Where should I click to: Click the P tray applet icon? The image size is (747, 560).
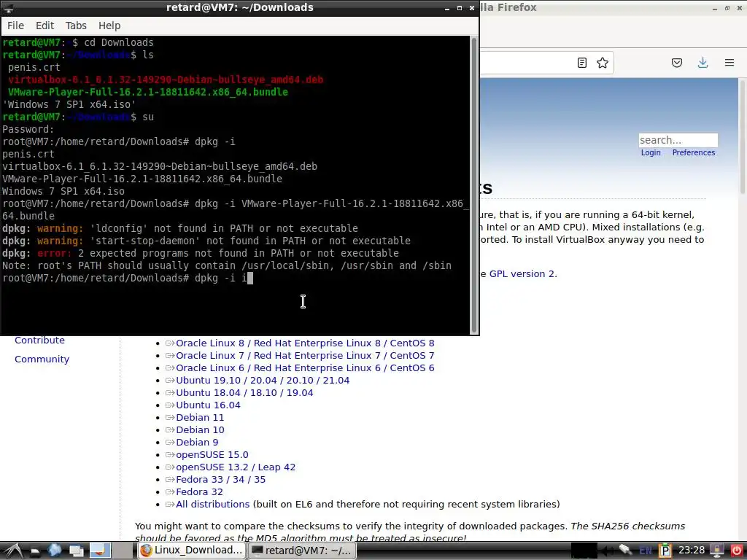[665, 551]
